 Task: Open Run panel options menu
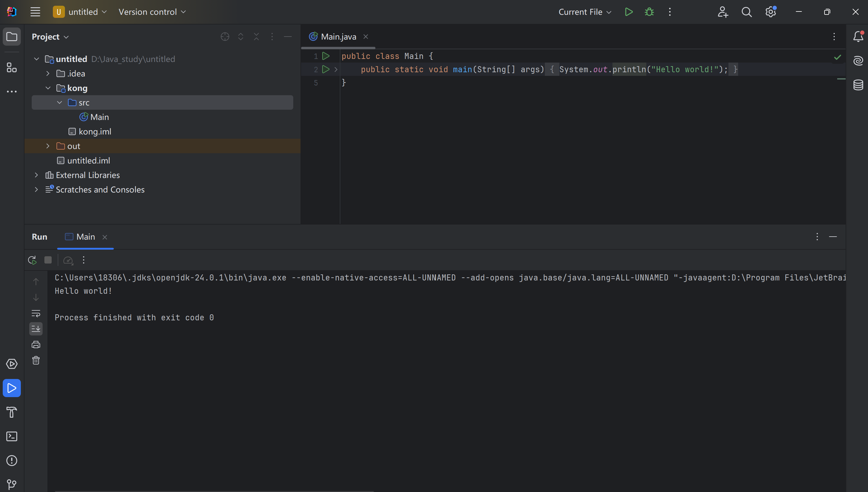click(x=817, y=237)
